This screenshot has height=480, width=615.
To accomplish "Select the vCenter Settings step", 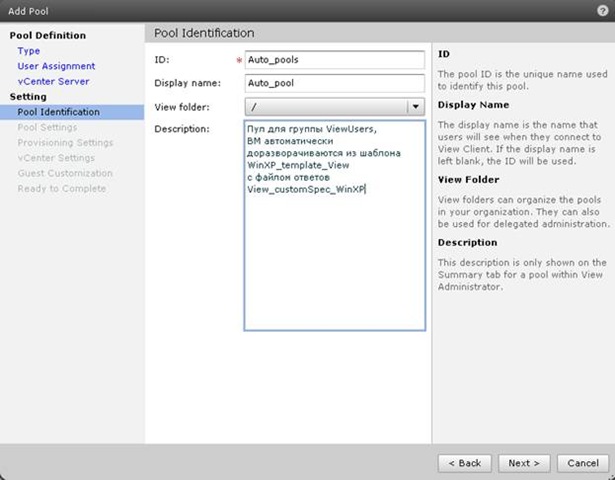I will [x=56, y=158].
